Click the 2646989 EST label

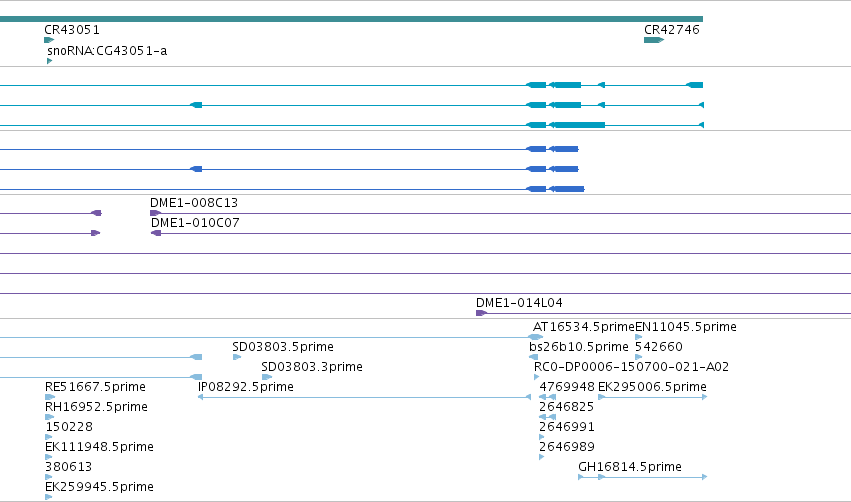[567, 447]
